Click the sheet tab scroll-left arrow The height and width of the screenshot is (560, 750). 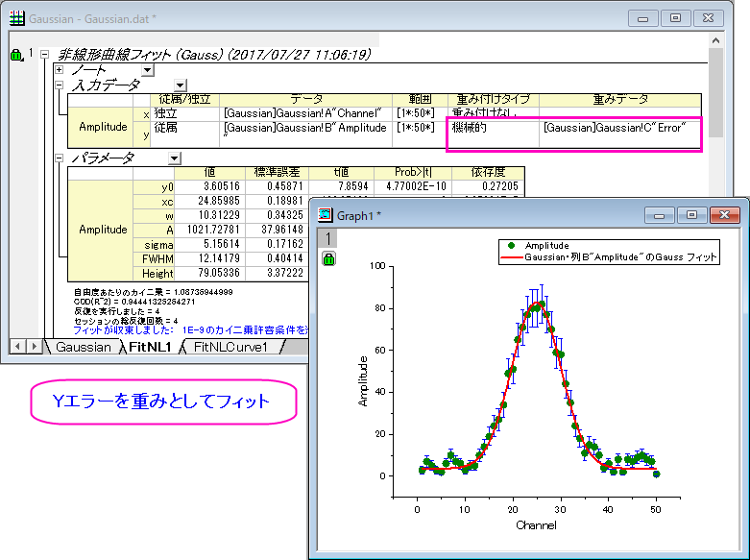click(17, 346)
